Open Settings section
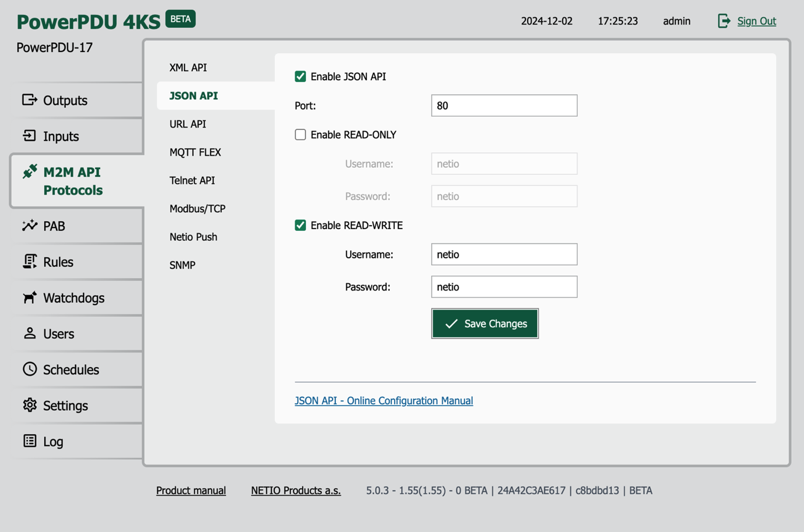The width and height of the screenshot is (804, 532). 77,406
